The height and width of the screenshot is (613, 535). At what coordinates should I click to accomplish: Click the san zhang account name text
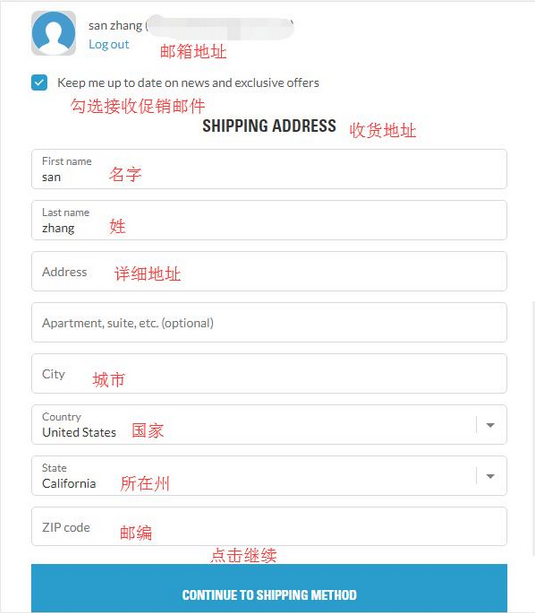115,26
